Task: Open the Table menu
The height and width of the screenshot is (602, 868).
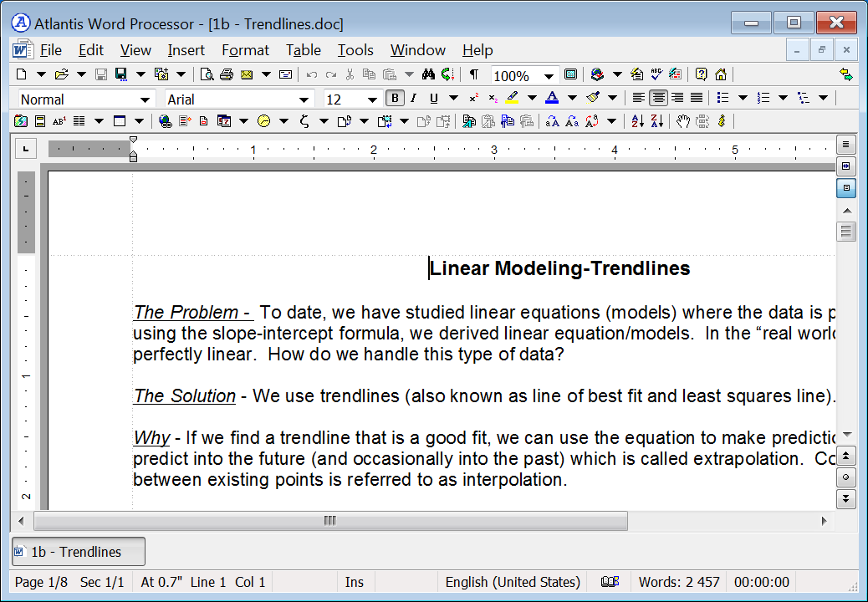Action: point(303,50)
